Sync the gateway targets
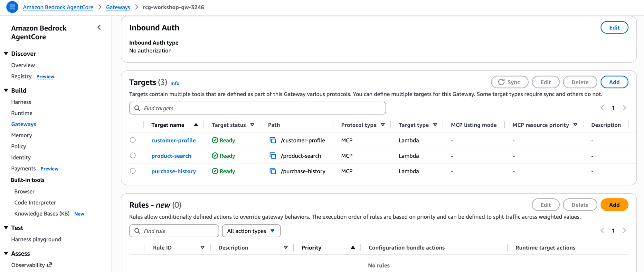 click(509, 82)
